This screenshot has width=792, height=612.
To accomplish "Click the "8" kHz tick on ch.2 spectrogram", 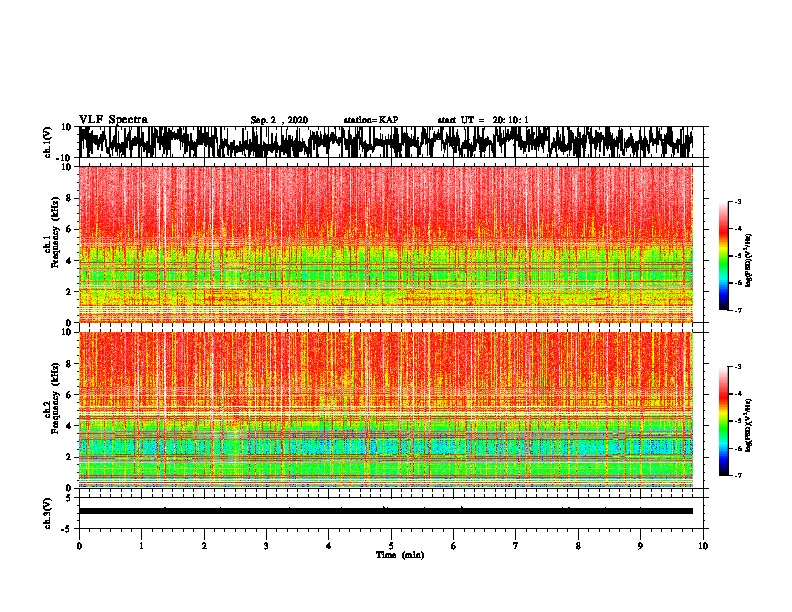I will pos(69,364).
